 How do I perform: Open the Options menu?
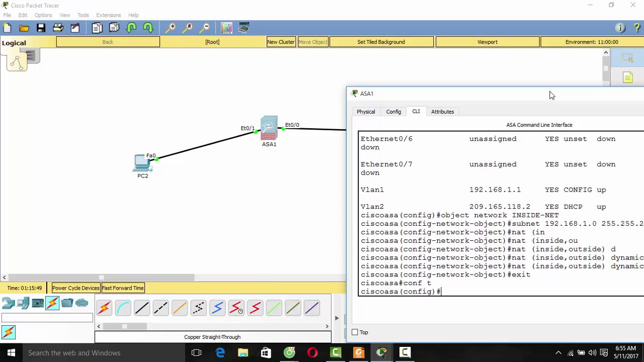click(x=43, y=15)
